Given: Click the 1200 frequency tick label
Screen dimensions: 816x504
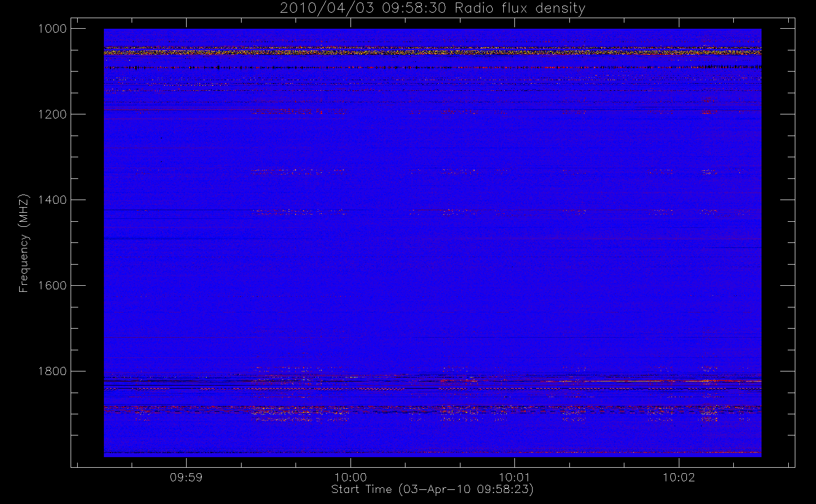Looking at the screenshot, I should tap(52, 114).
